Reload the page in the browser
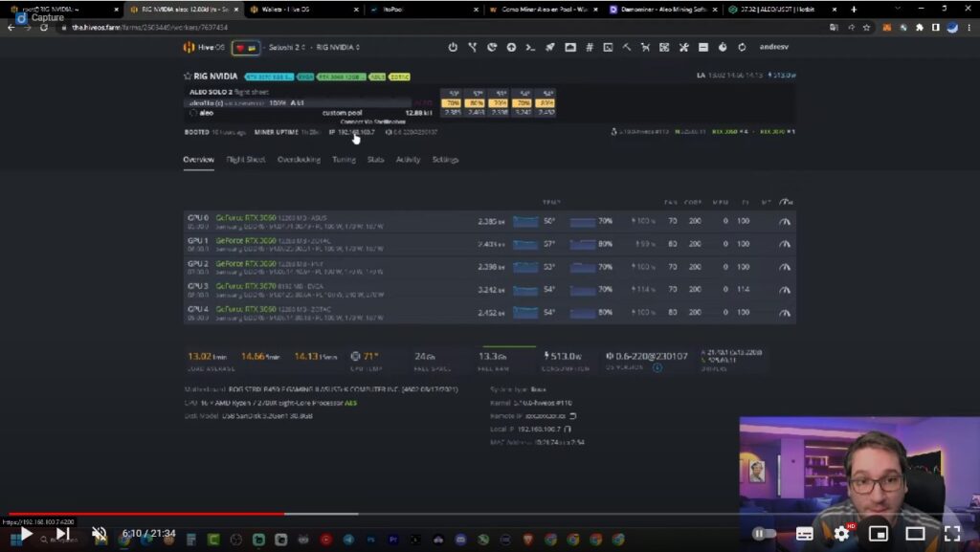Viewport: 980px width, 552px height. (x=44, y=28)
